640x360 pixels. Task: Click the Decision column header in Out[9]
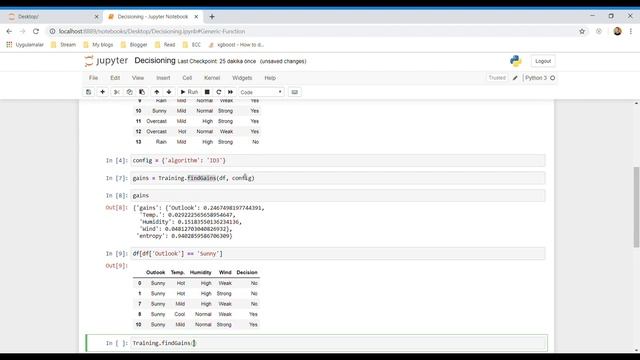click(247, 272)
